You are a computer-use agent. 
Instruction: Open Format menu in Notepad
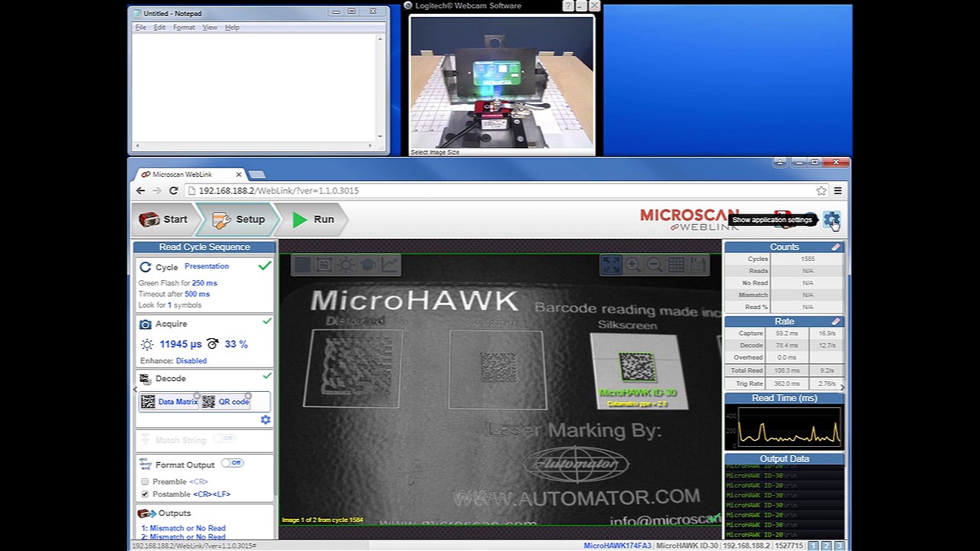tap(184, 28)
